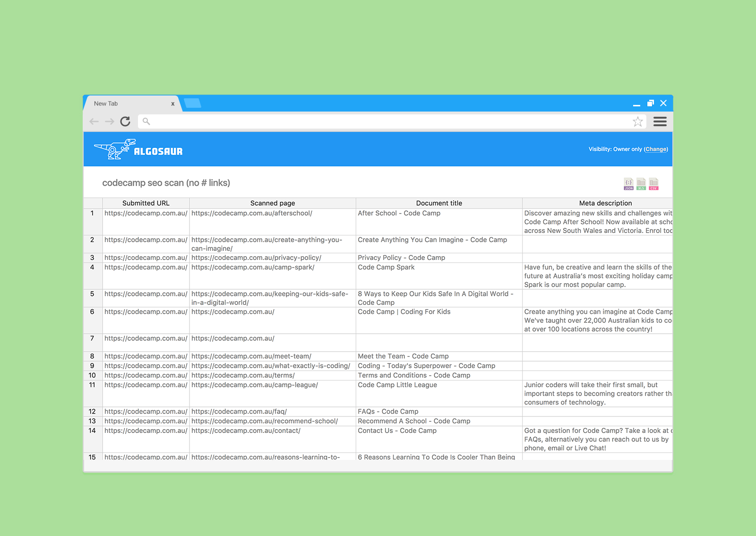The width and height of the screenshot is (756, 536).
Task: Open the camp-spark scanned page link
Action: (253, 267)
